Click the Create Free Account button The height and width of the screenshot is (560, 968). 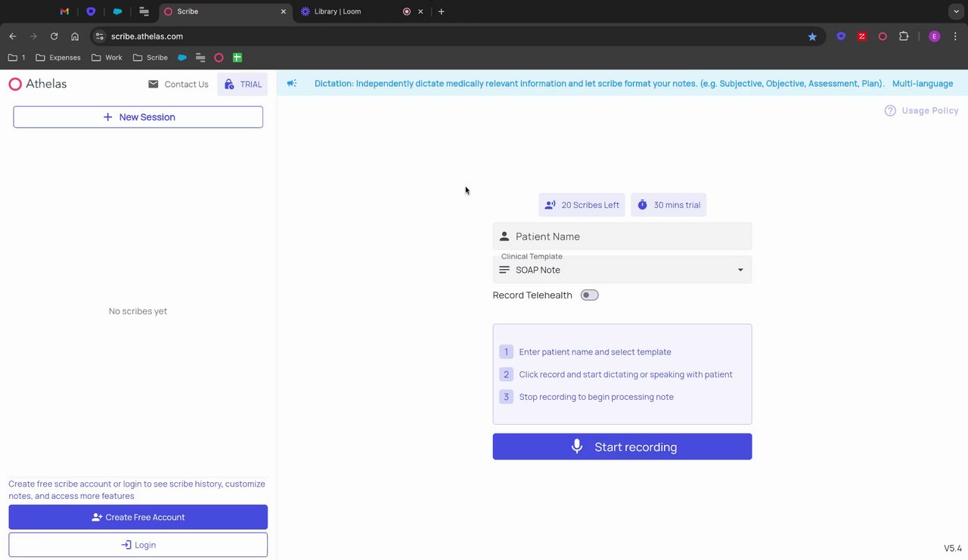point(138,517)
